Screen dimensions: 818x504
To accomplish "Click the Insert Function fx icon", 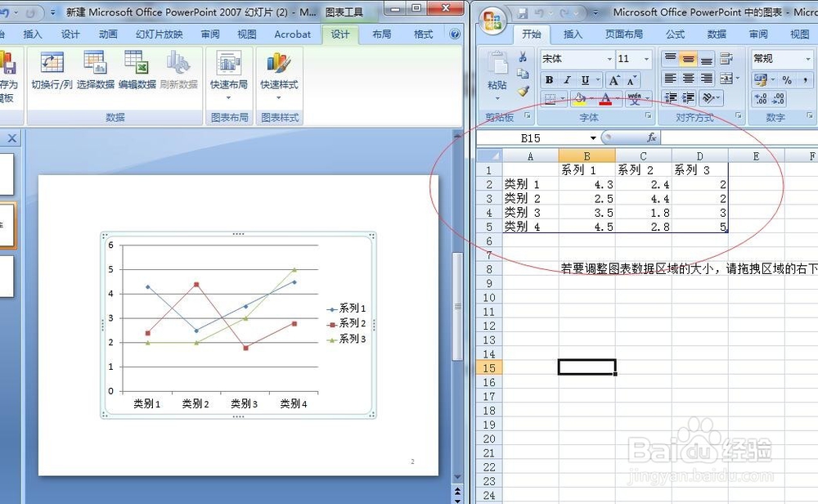I will tap(652, 137).
